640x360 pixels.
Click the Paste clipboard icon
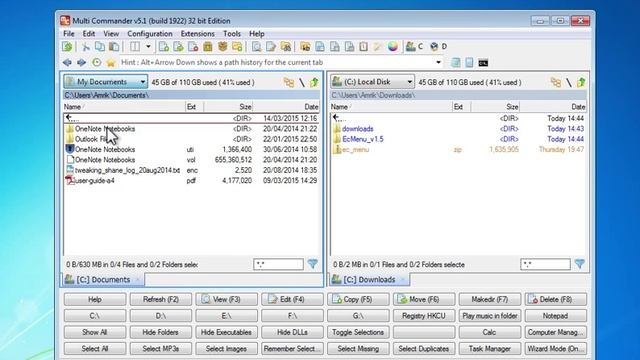coord(114,47)
